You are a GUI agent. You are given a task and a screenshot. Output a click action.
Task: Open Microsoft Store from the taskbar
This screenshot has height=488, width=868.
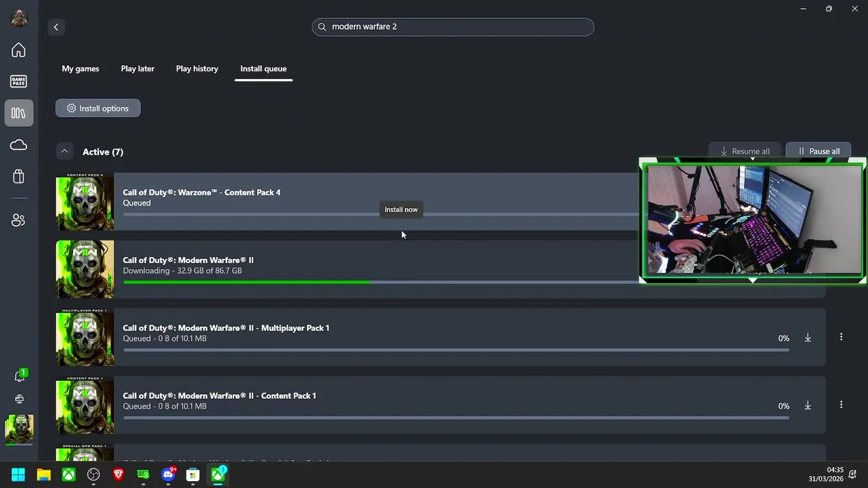click(x=193, y=475)
